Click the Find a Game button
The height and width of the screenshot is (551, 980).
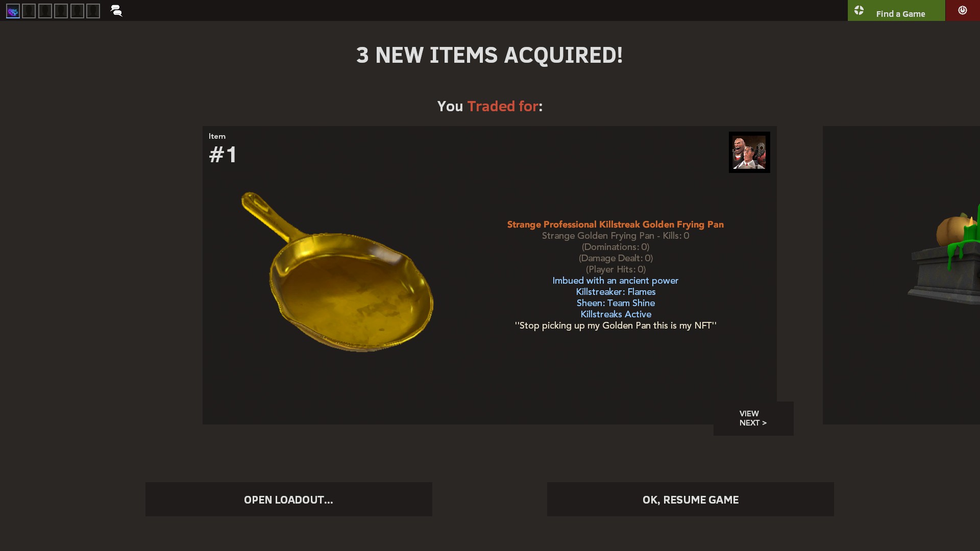pos(896,10)
